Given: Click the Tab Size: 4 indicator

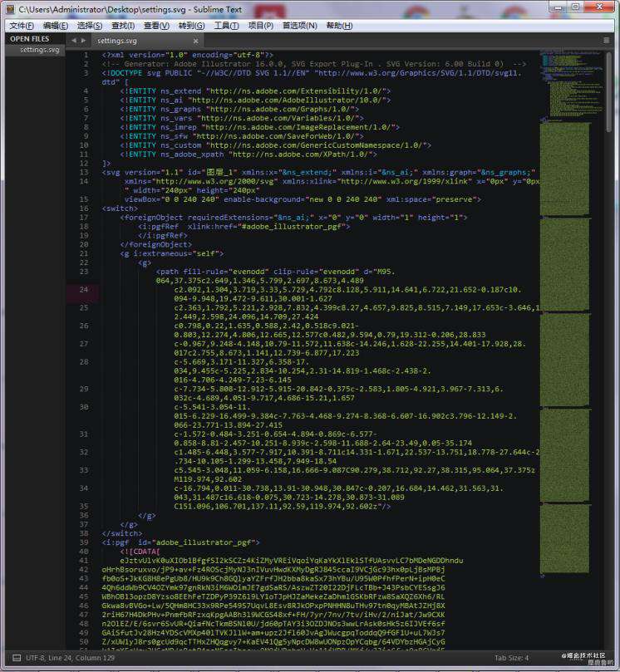Looking at the screenshot, I should coord(511,658).
